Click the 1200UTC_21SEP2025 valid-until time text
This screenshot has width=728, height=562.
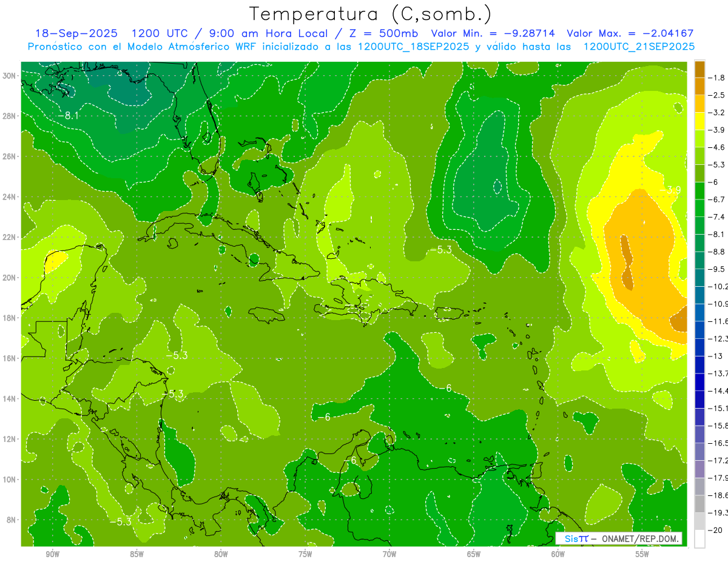coord(638,47)
